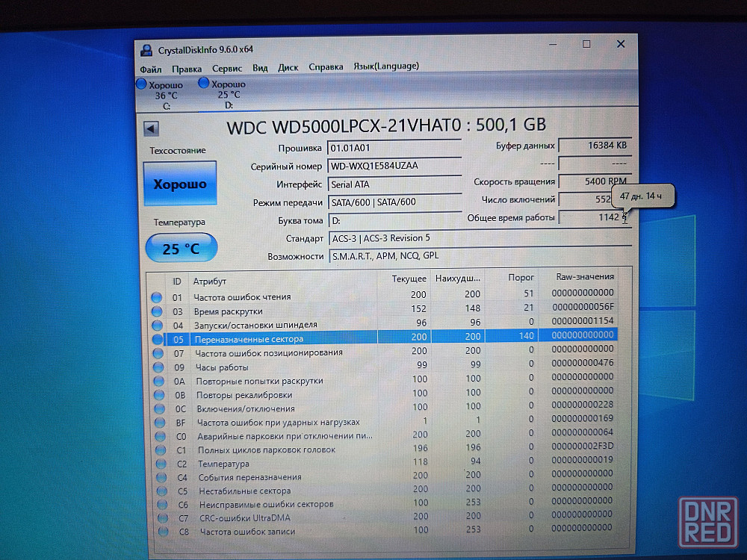Select the Запуски/остановки шпинделя row
Image resolution: width=747 pixels, height=560 pixels.
(x=383, y=324)
